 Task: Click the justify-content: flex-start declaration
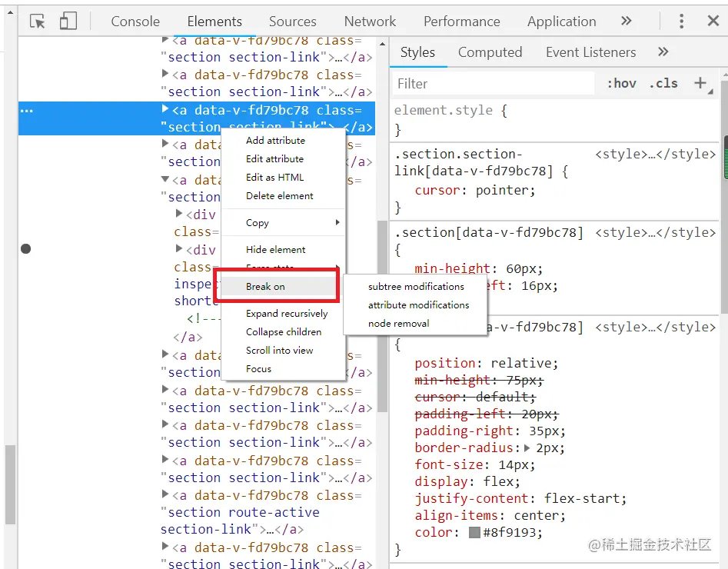click(520, 499)
